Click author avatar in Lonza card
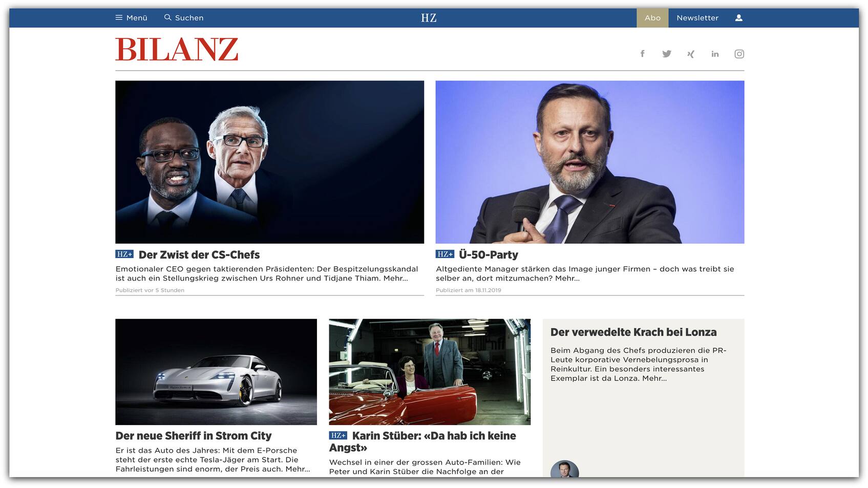 565,470
